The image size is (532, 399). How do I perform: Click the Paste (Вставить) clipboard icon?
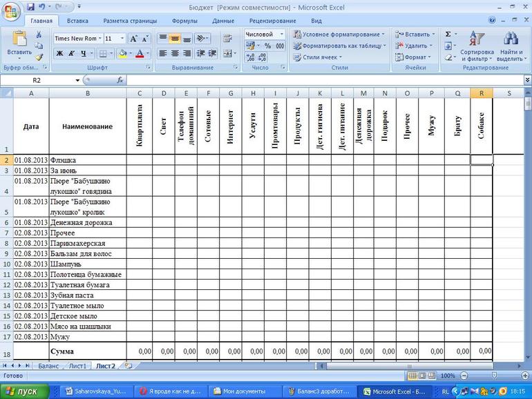19,39
